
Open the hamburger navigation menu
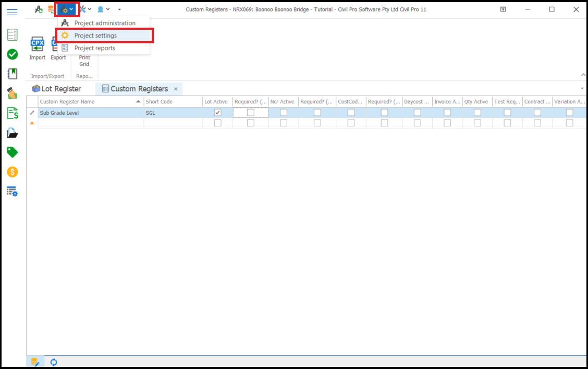click(x=12, y=12)
